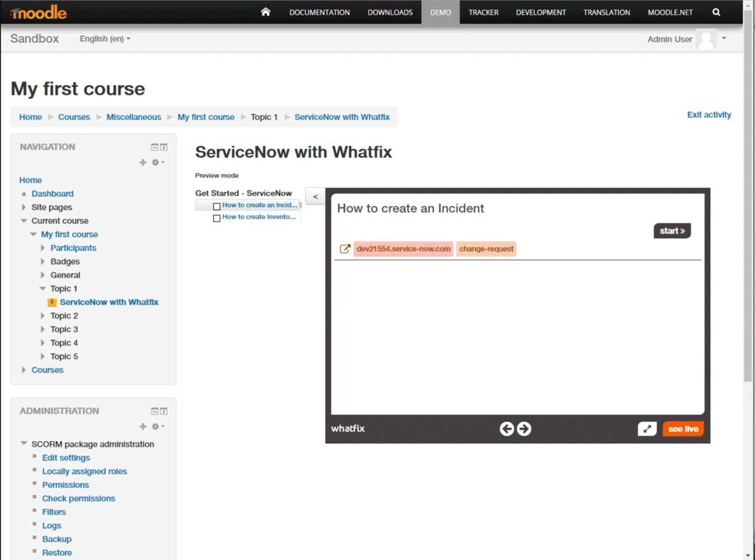Open the Tracker menu item
Image resolution: width=755 pixels, height=560 pixels.
[484, 12]
